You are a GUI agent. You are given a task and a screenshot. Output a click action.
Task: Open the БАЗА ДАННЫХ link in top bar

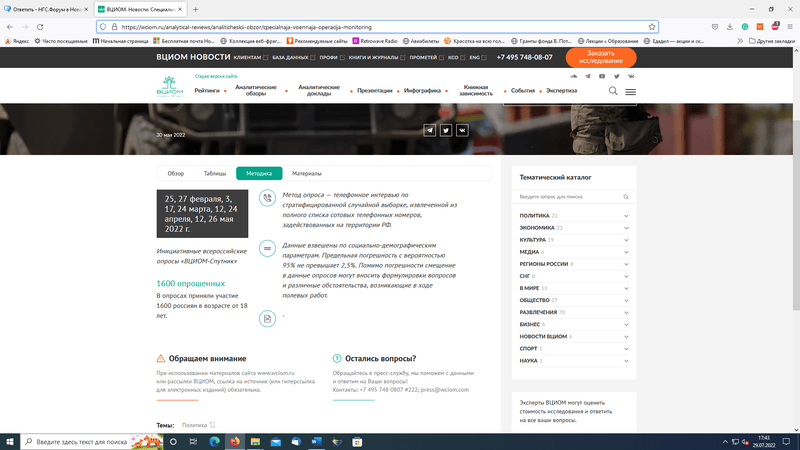[x=290, y=58]
